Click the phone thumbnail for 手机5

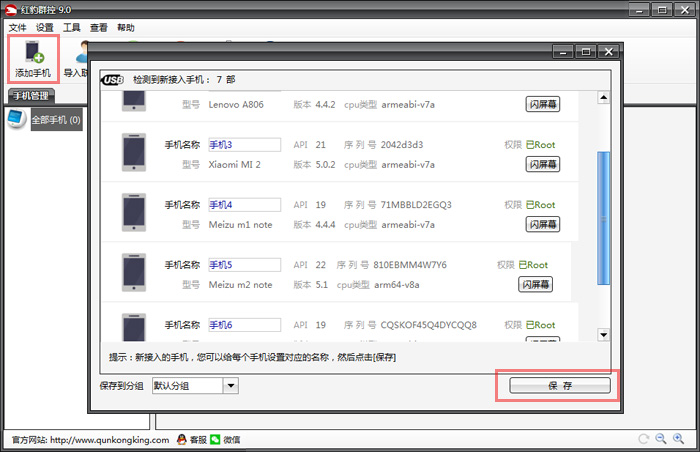coord(134,272)
